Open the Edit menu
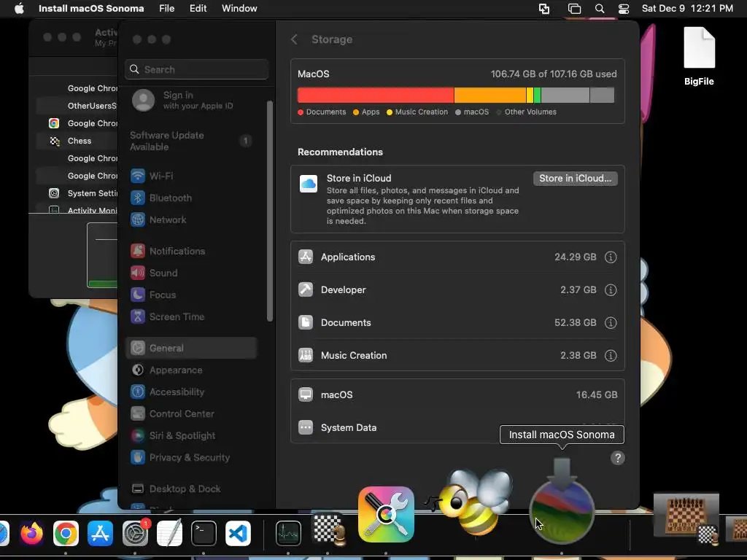This screenshot has height=560, width=747. pos(198,9)
